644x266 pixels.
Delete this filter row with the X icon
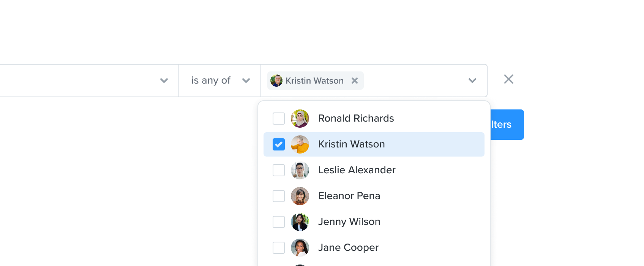(509, 79)
